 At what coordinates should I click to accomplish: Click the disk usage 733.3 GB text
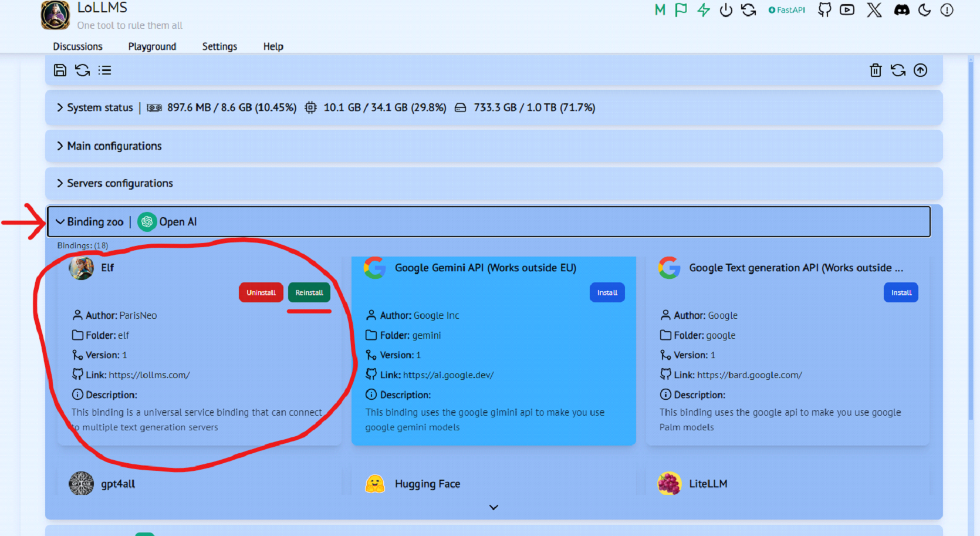535,107
